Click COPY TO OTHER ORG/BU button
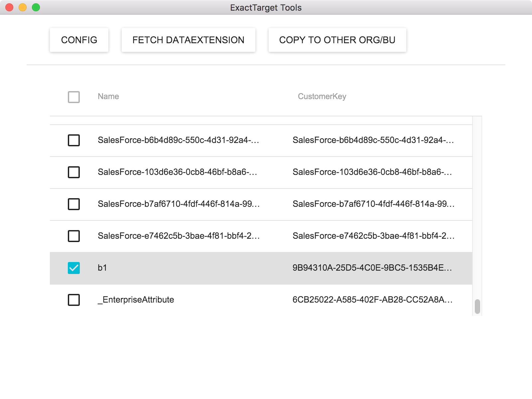 337,40
